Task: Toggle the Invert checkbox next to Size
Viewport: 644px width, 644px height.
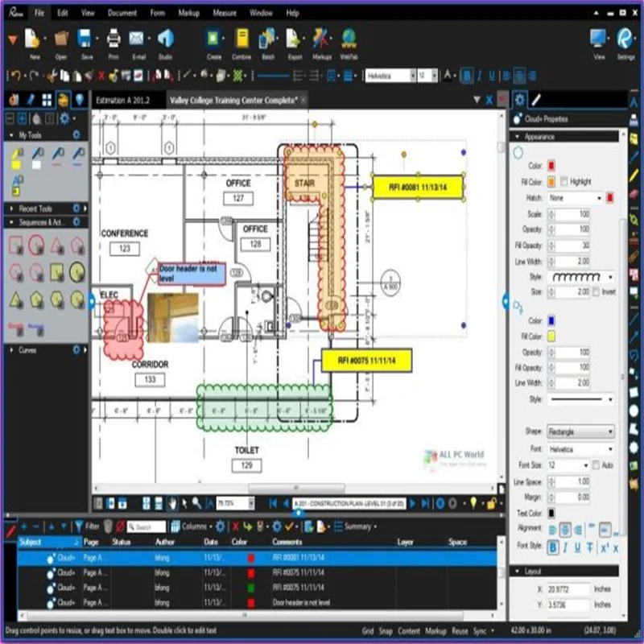Action: click(x=594, y=291)
